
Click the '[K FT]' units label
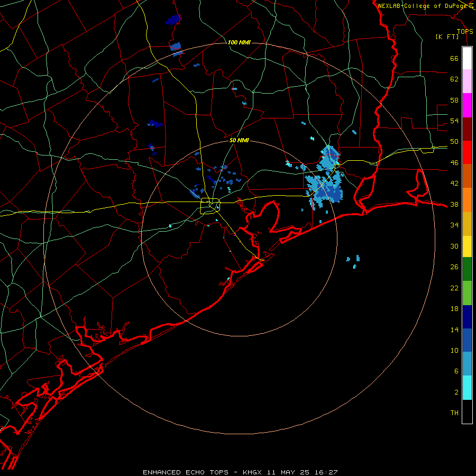click(447, 37)
